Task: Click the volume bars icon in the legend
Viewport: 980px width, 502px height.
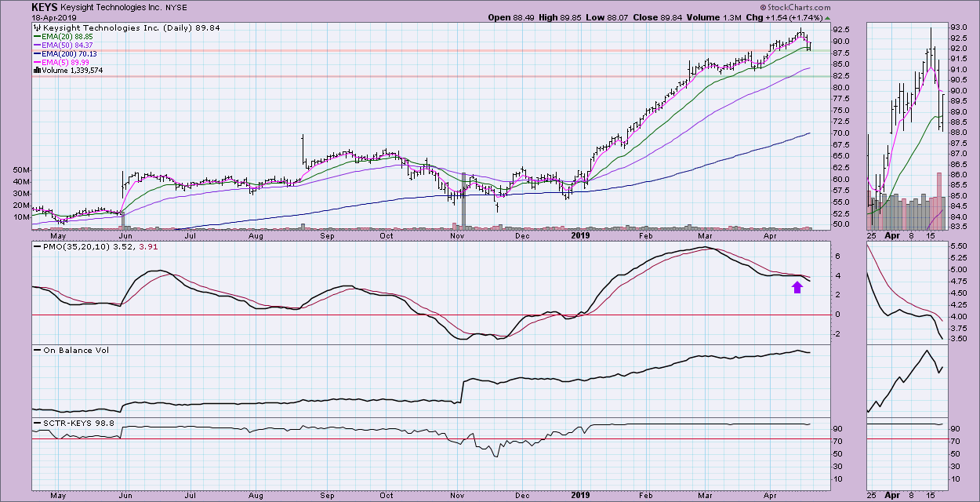Action: pos(36,71)
